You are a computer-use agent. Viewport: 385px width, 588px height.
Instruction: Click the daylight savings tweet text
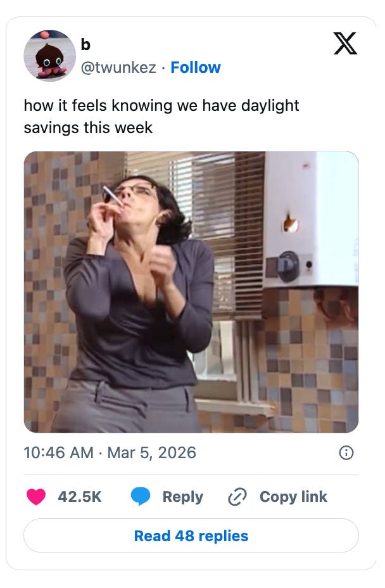point(161,116)
